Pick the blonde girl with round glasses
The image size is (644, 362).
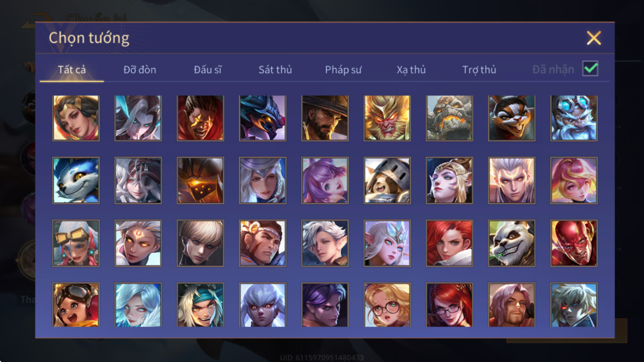click(387, 305)
